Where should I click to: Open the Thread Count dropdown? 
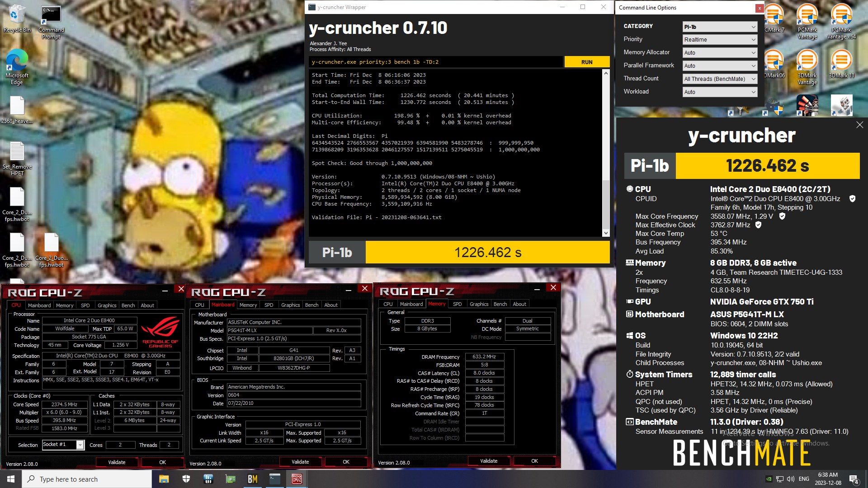coord(720,79)
